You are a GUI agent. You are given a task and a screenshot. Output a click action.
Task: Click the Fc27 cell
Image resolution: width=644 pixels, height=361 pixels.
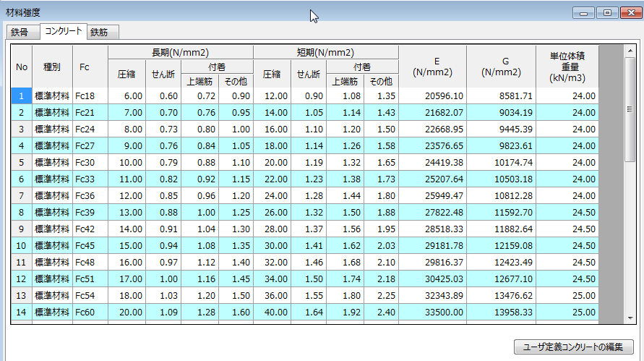click(90, 146)
